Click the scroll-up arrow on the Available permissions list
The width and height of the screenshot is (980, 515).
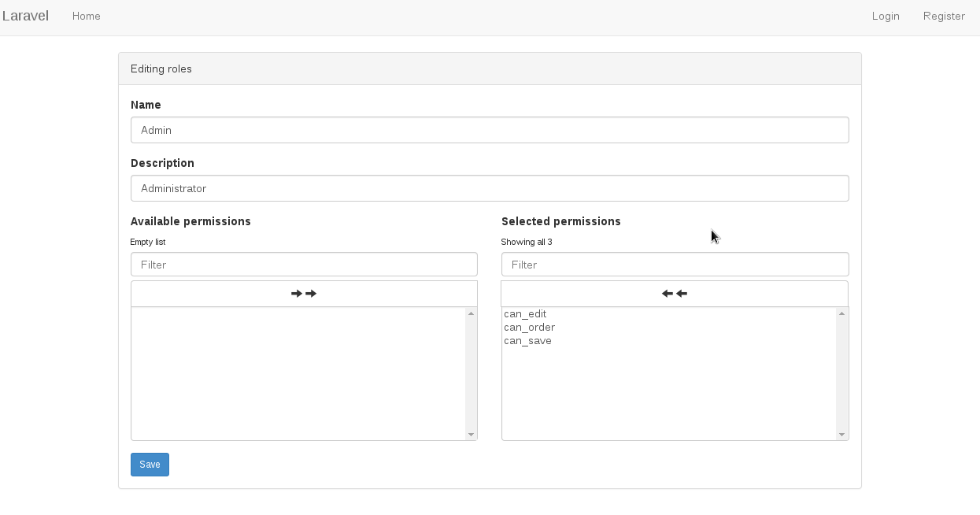pyautogui.click(x=471, y=312)
